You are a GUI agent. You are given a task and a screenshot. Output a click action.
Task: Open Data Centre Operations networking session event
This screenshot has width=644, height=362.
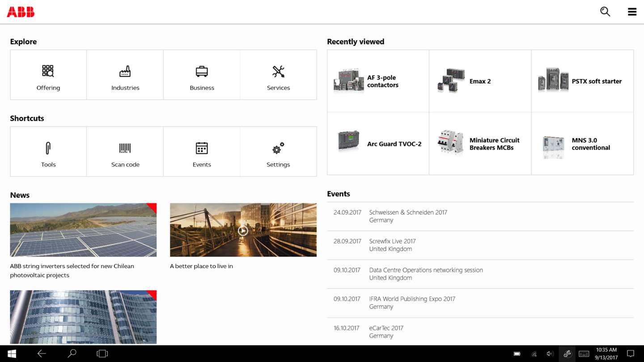[480, 274]
